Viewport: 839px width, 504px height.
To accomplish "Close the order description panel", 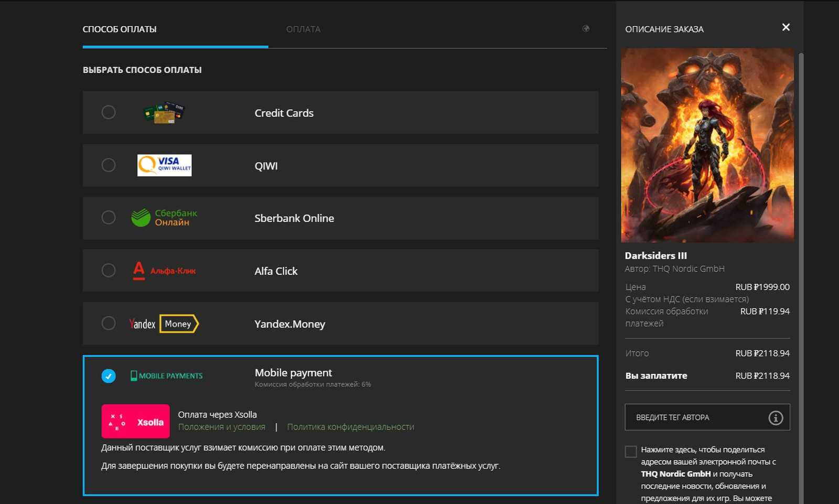I will (786, 27).
